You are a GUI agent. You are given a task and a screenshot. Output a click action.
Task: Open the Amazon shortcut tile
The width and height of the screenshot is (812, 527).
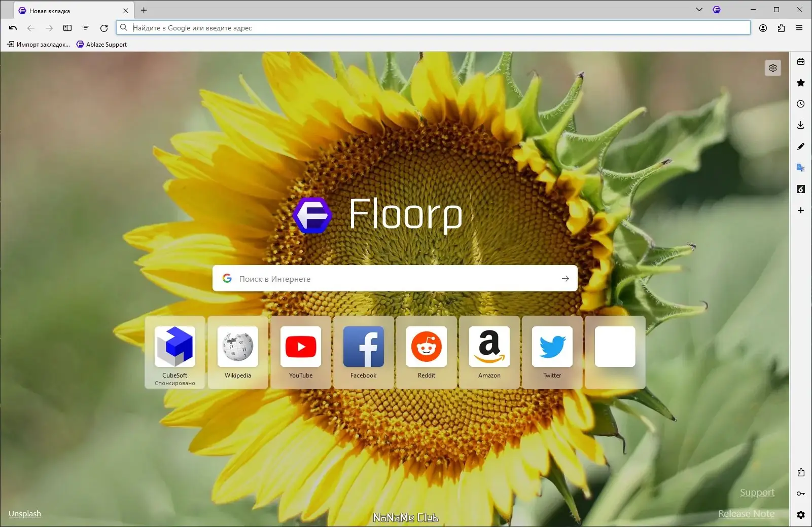(x=489, y=352)
